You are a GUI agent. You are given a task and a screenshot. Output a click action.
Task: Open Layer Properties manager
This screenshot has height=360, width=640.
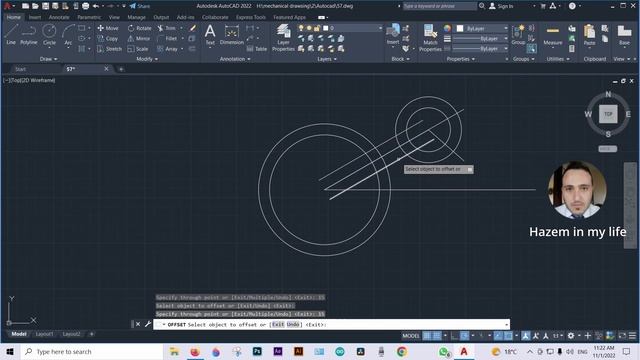[x=283, y=38]
